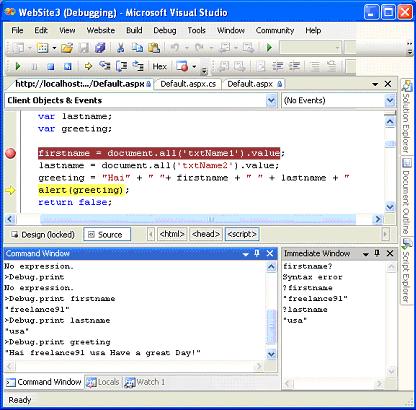Select the Command Window bottom tab
The height and width of the screenshot is (410, 416).
tap(44, 382)
